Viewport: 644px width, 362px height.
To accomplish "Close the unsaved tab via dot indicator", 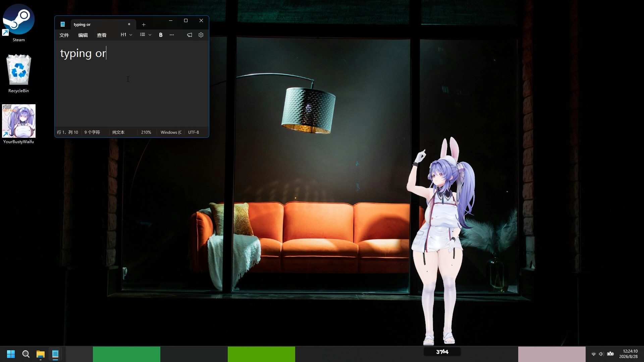I will pos(129,24).
